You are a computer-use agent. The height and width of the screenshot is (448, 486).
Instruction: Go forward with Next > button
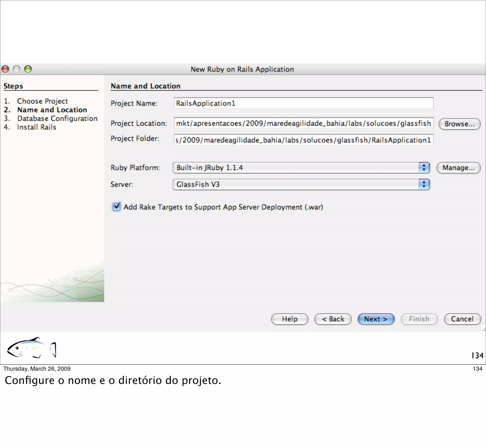pyautogui.click(x=376, y=319)
